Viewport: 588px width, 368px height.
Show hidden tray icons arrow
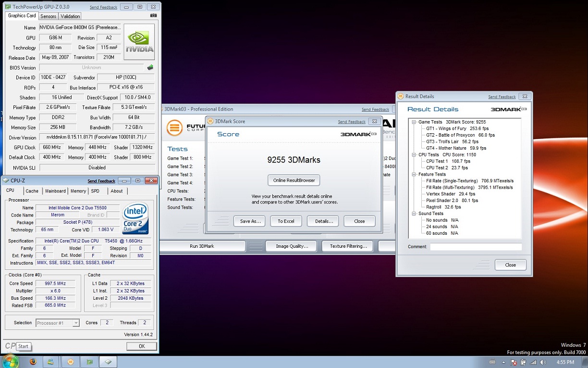point(503,362)
